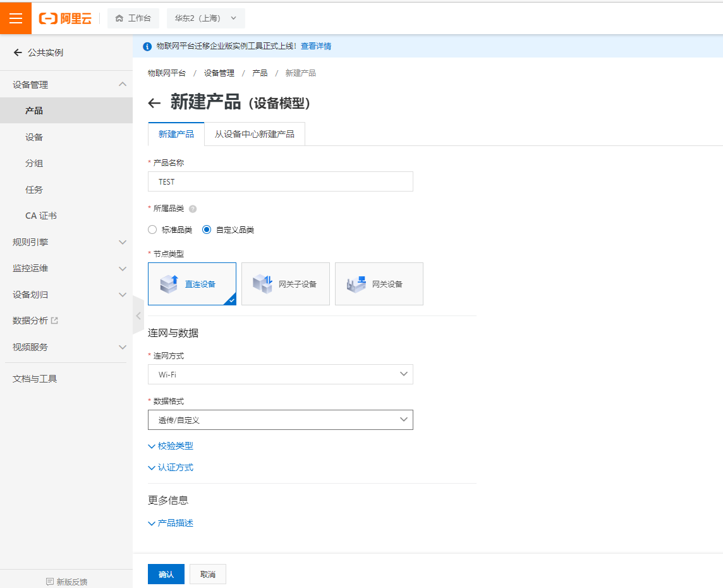Select the 标准品类 radio option
Screen dimensions: 723x588
152,230
